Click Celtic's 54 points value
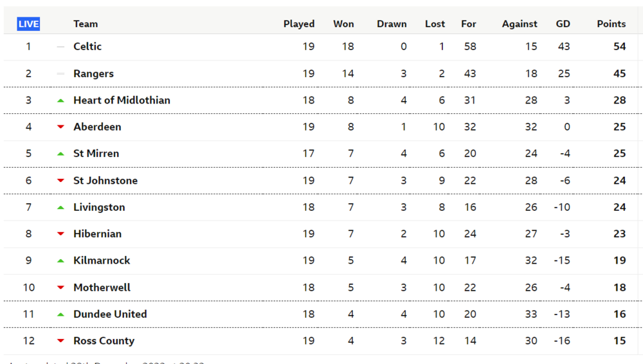This screenshot has width=643, height=364. click(619, 46)
